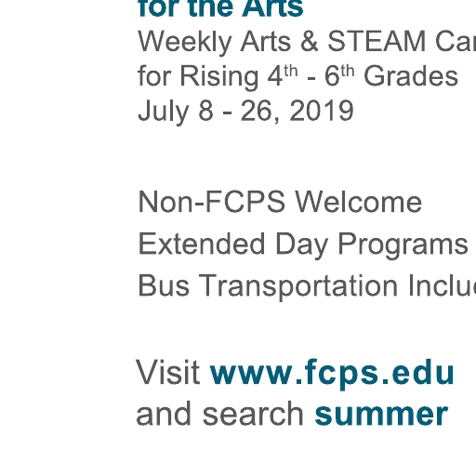Click the word 'Visit'
The height and width of the screenshot is (476, 476).
[168, 372]
